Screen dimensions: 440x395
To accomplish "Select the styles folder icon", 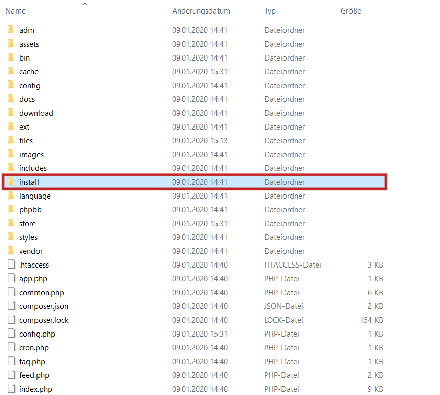I will (x=11, y=237).
